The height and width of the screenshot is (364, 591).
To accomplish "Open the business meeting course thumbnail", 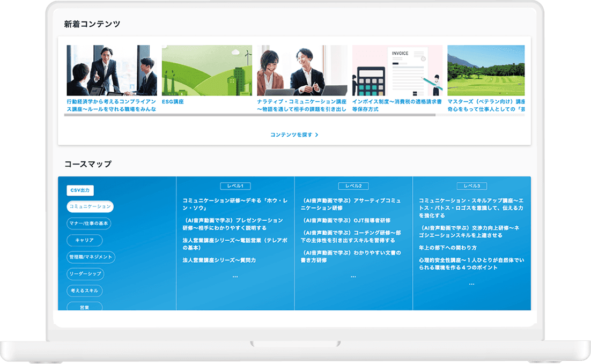I will click(x=112, y=70).
